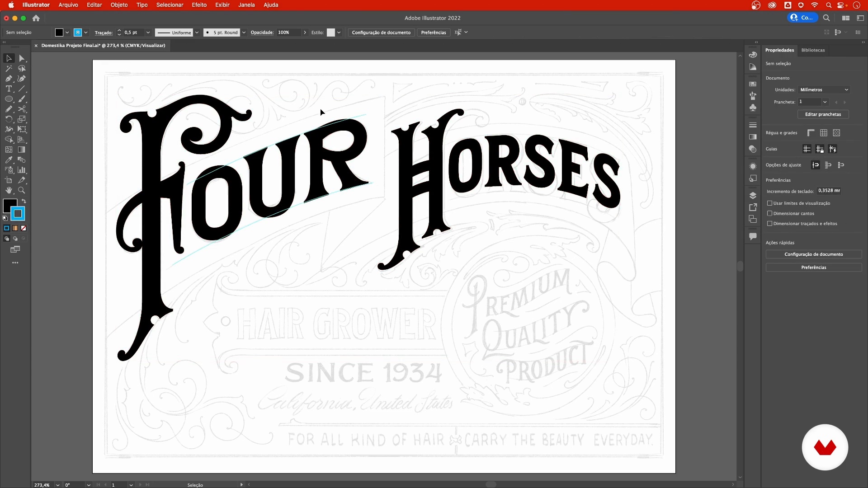Open the Efeito menu

coord(199,5)
